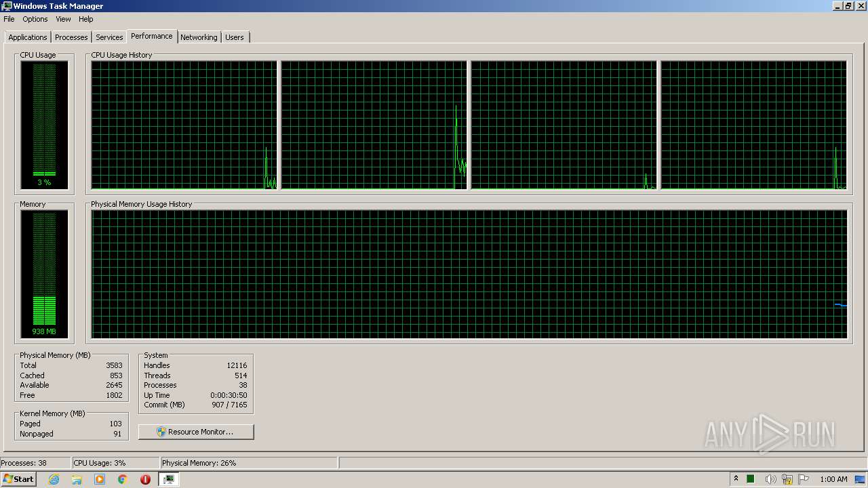
Task: Switch to the Applications tab
Action: (x=28, y=37)
